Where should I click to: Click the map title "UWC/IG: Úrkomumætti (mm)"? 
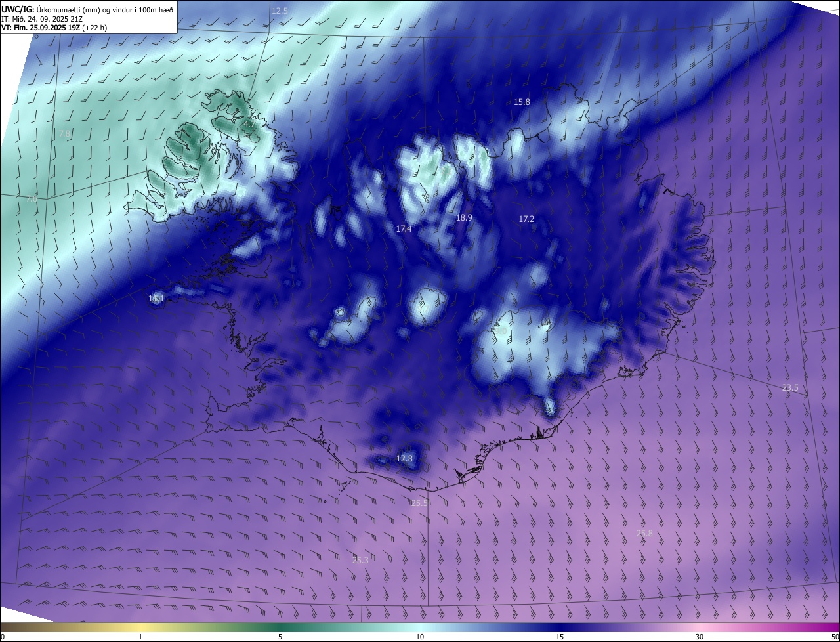(x=51, y=9)
